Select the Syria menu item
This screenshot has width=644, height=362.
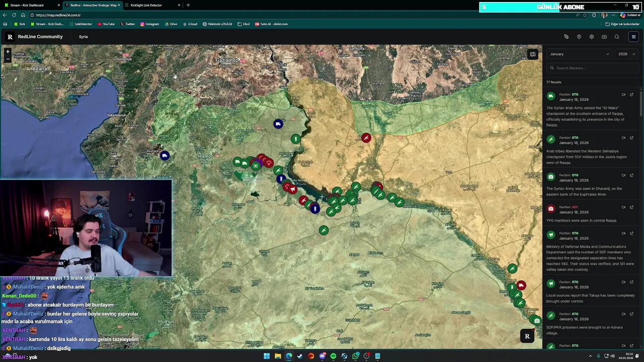pyautogui.click(x=83, y=37)
